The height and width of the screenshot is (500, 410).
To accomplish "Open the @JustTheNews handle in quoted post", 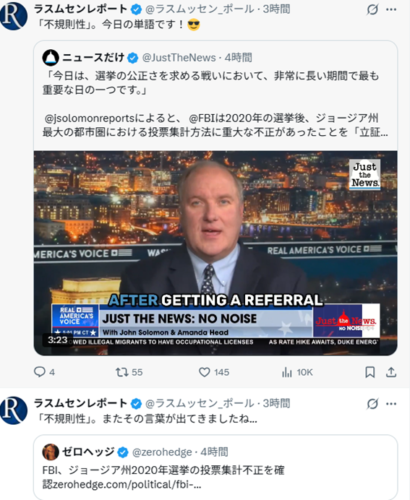I will (179, 58).
